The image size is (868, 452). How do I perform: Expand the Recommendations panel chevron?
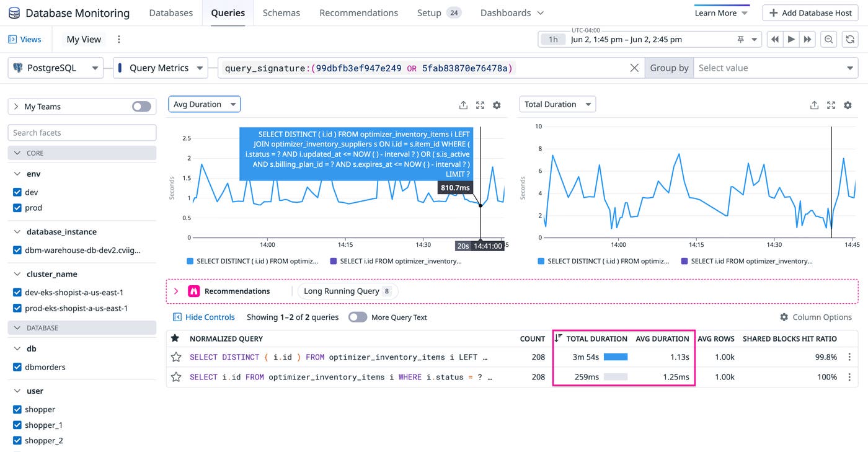click(176, 291)
